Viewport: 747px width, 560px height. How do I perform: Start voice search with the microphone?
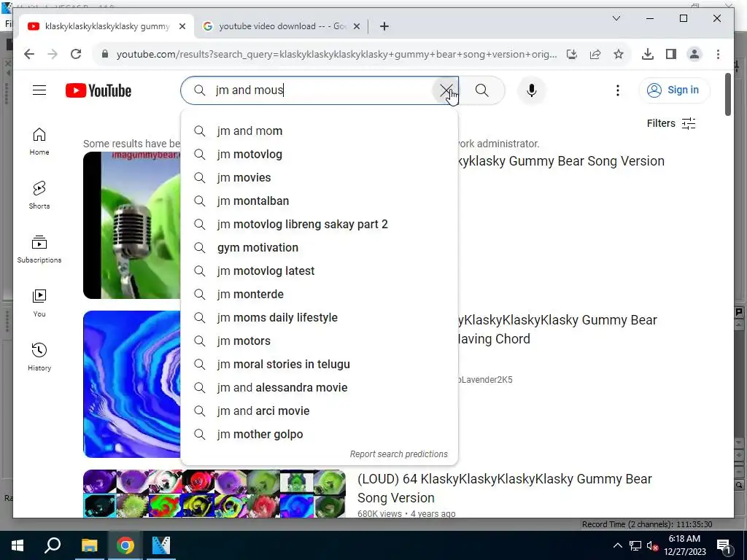[x=532, y=90]
